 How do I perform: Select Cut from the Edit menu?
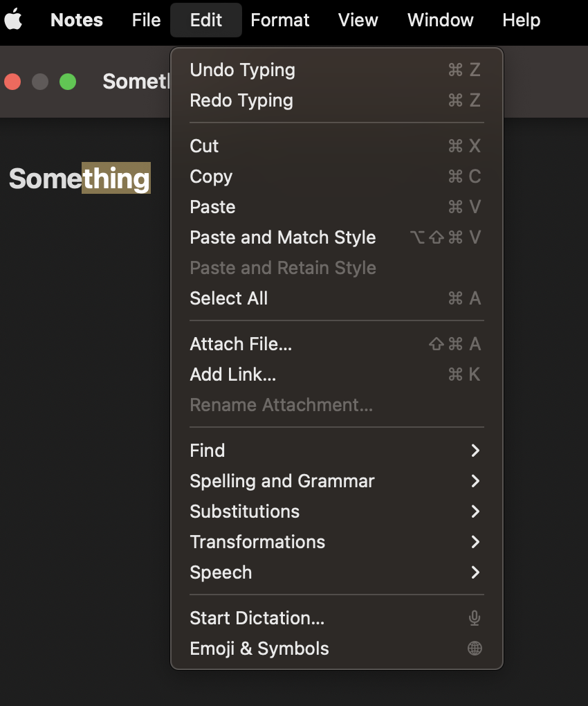tap(204, 146)
